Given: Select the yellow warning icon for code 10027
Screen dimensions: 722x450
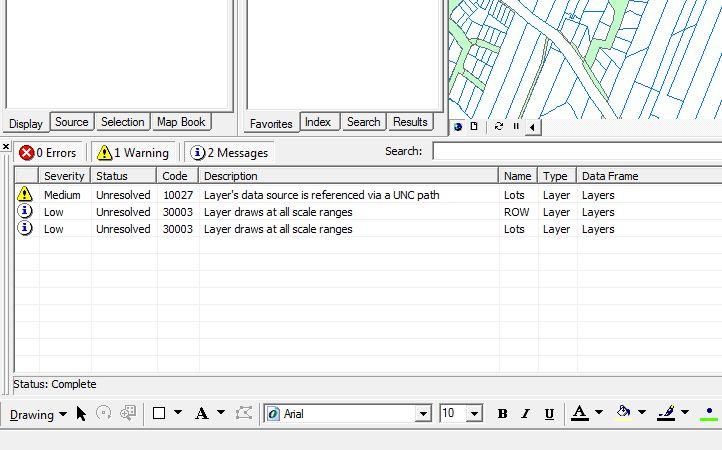Looking at the screenshot, I should 25,194.
